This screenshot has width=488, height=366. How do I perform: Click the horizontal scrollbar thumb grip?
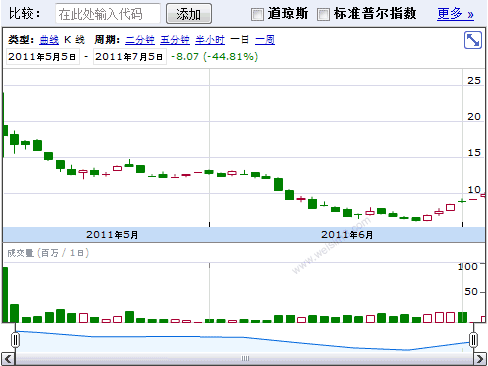click(x=245, y=359)
